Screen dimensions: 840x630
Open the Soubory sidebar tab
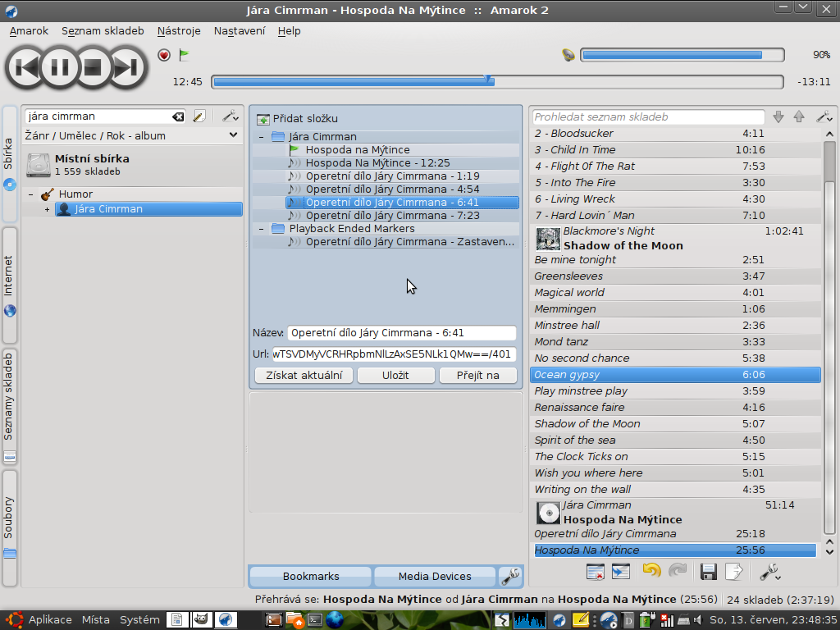tap(10, 528)
